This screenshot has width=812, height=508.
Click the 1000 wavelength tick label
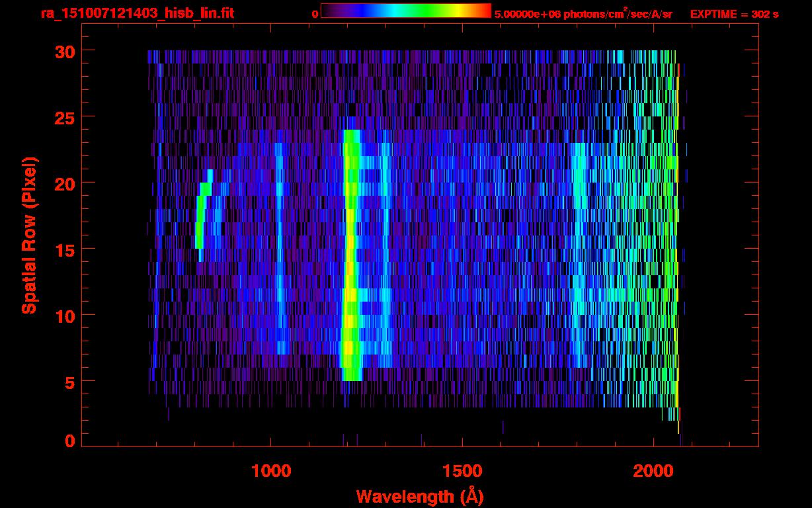270,470
